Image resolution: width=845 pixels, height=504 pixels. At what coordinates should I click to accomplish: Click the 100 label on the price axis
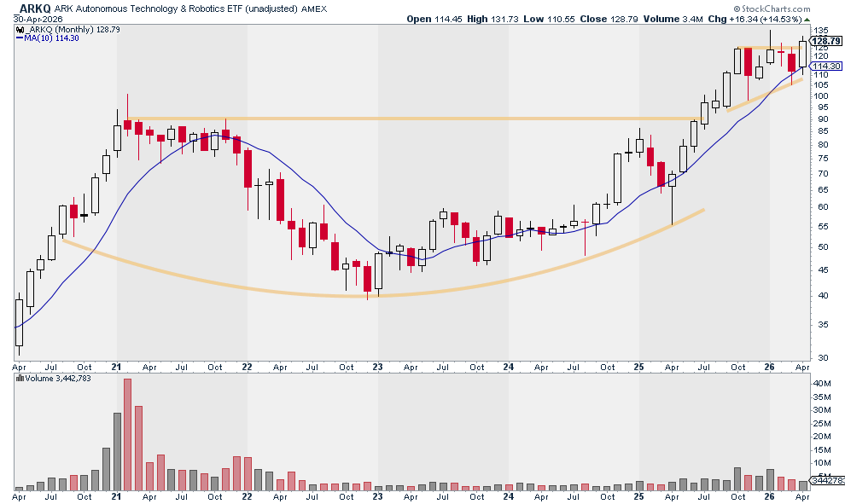[x=821, y=96]
